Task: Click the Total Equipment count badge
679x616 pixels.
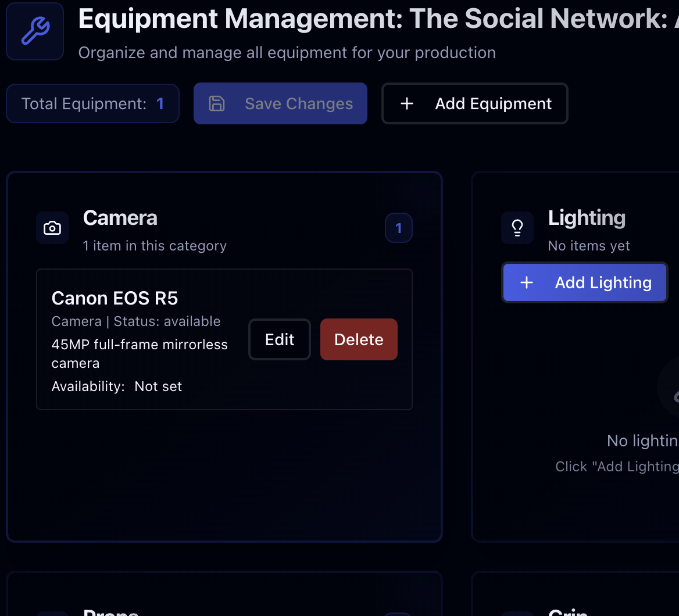Action: tap(92, 103)
